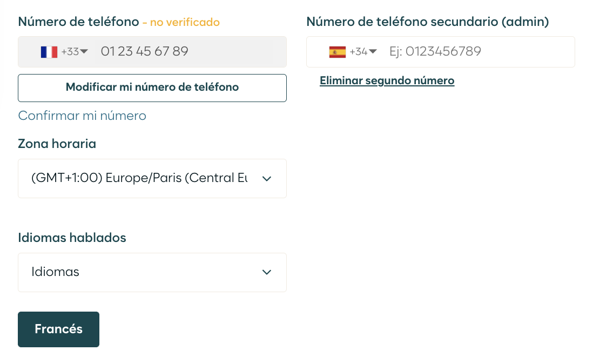Expand the Idiomas chevron arrow

pyautogui.click(x=267, y=273)
